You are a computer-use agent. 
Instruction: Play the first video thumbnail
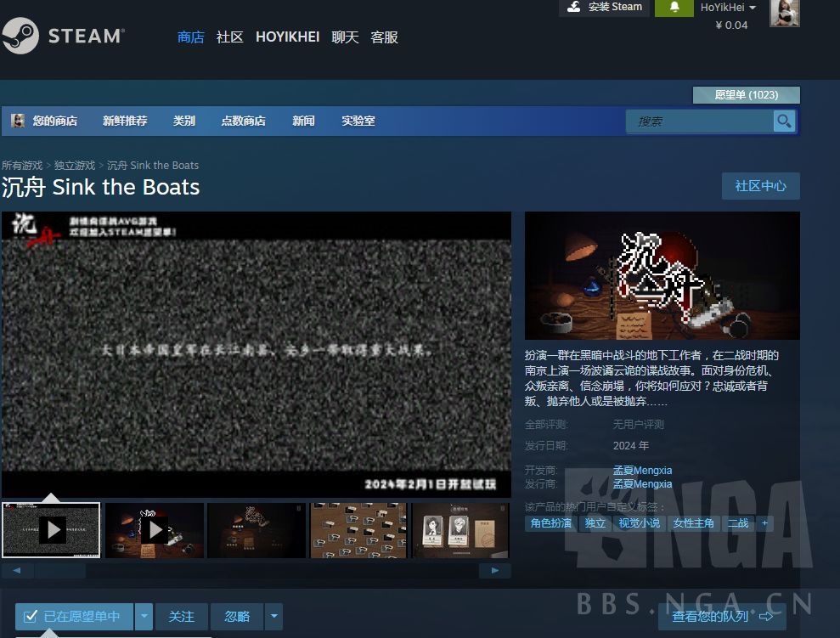[x=51, y=529]
